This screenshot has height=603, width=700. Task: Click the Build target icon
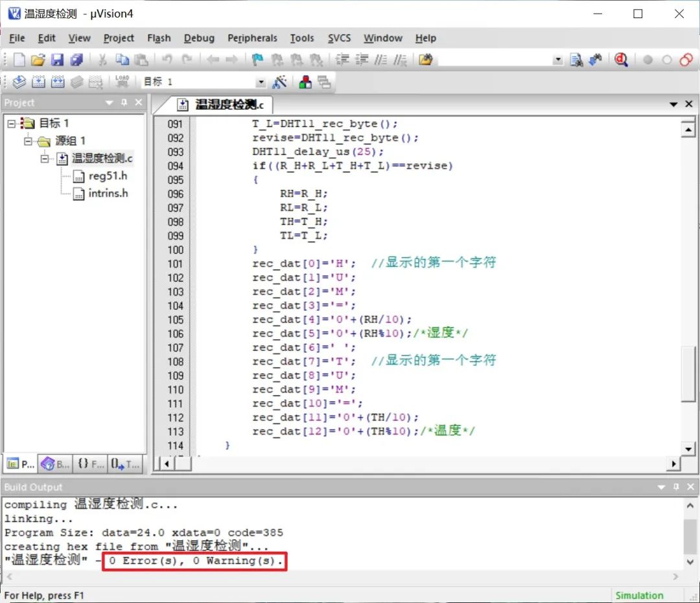click(38, 82)
